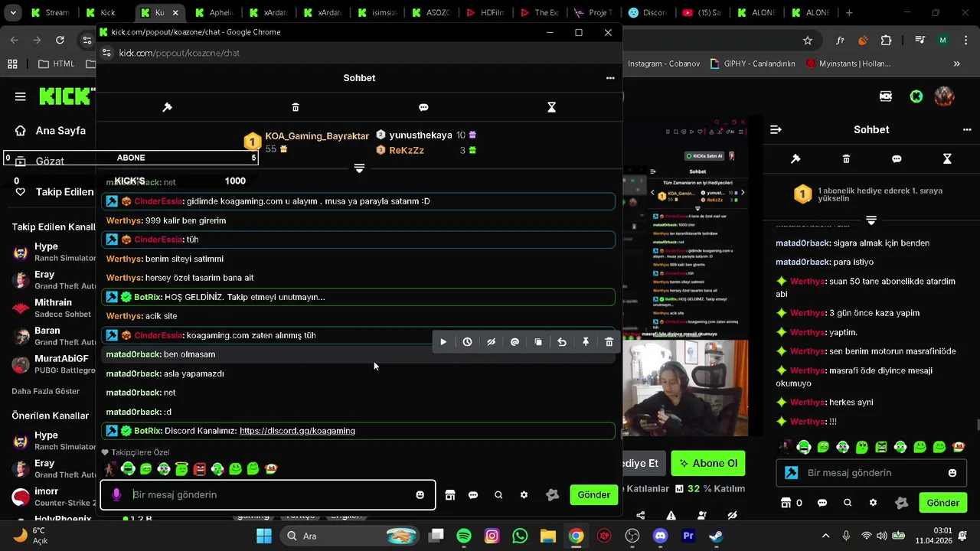Image resolution: width=980 pixels, height=551 pixels.
Task: Click the shop icon in right chat footer
Action: click(786, 503)
